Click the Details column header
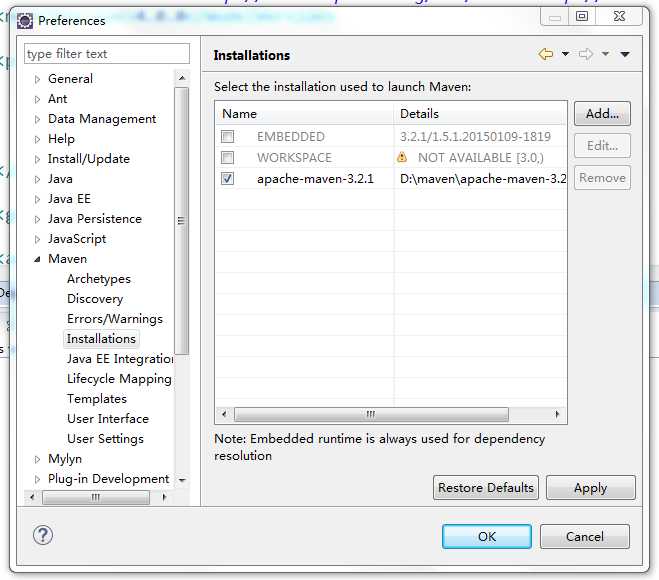659x580 pixels. click(x=480, y=113)
